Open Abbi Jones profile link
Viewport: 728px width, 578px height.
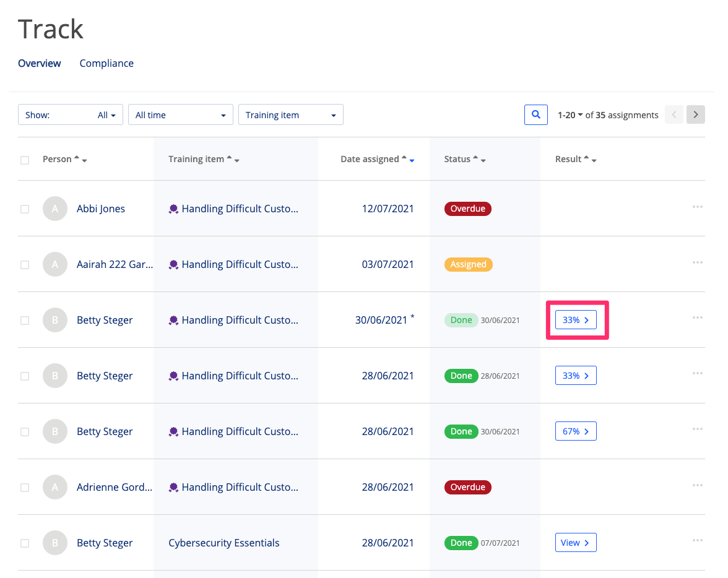tap(101, 209)
